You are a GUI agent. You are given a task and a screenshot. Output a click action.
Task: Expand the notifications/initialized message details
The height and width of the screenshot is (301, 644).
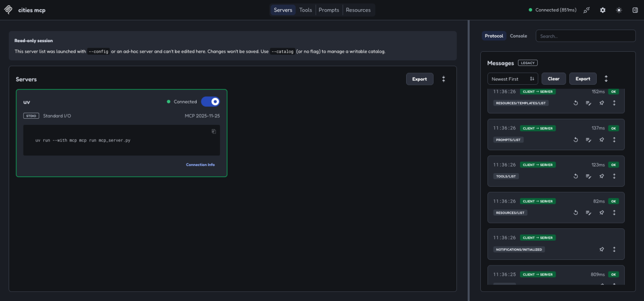point(615,249)
